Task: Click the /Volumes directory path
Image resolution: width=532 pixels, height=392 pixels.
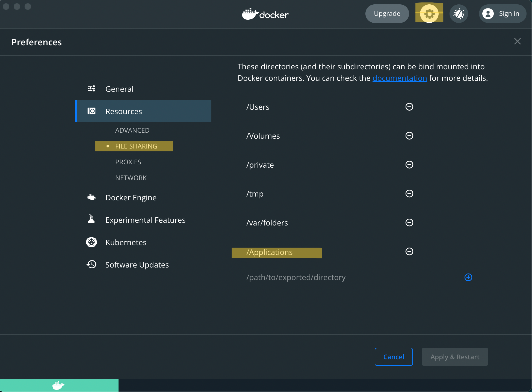Action: tap(263, 136)
